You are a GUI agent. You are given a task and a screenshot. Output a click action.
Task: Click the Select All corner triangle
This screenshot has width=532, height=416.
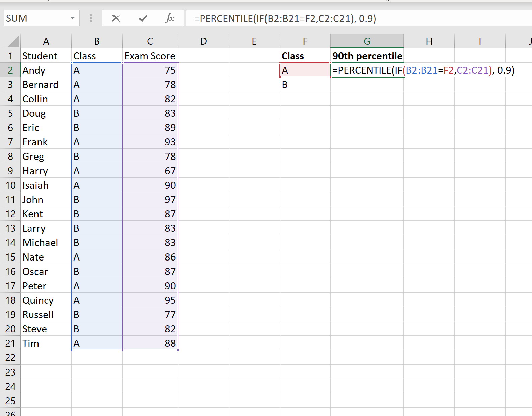(x=13, y=41)
